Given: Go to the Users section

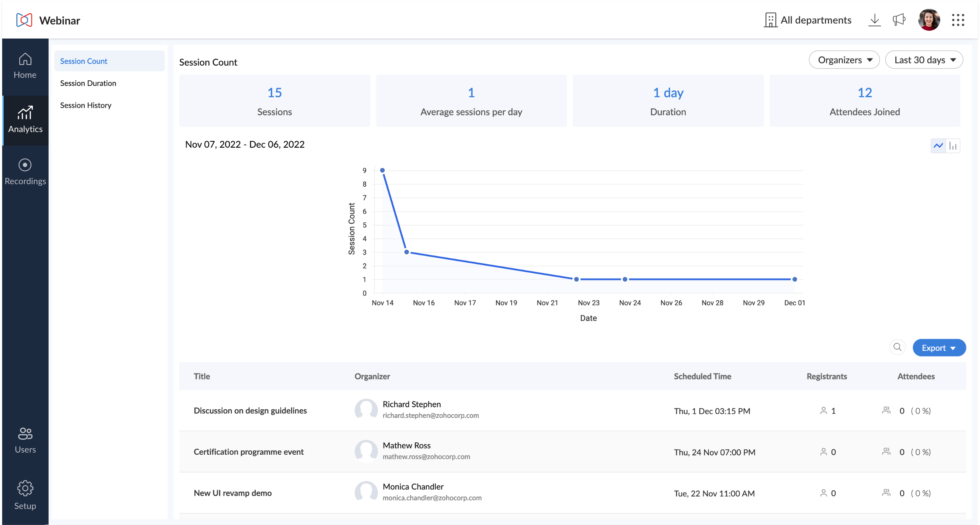Looking at the screenshot, I should [x=25, y=440].
